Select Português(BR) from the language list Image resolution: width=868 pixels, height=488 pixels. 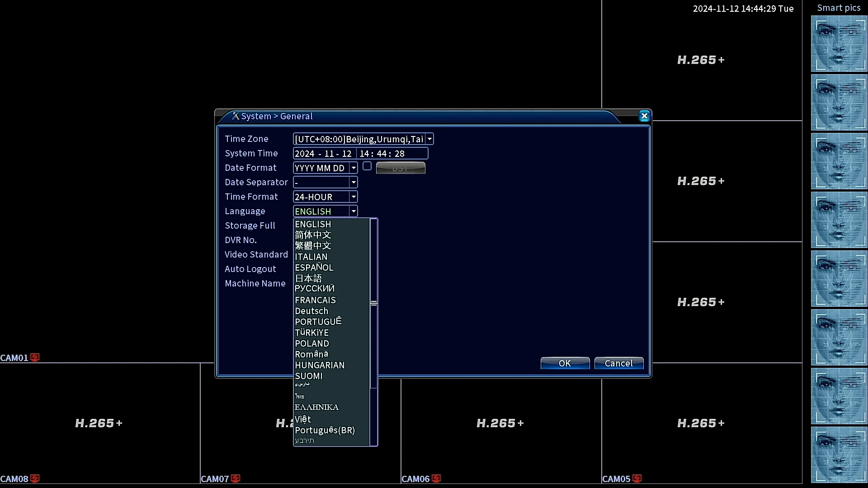point(325,430)
